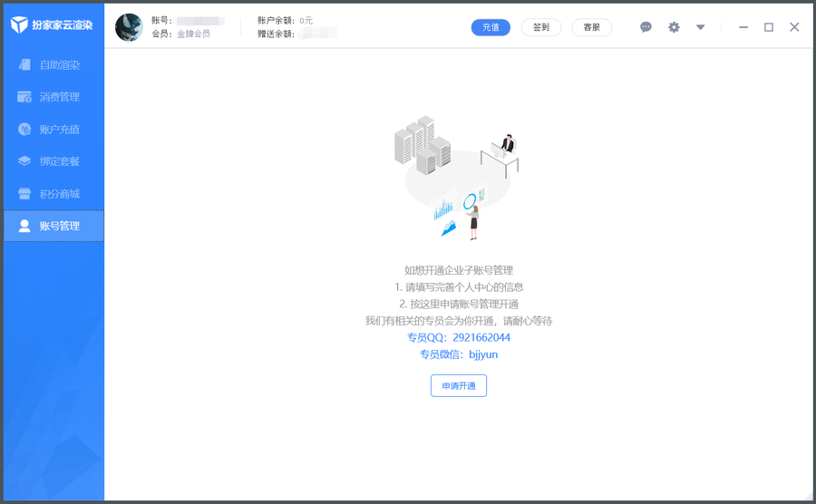Click text 请填写完善个人中心的信息
Screen dimensions: 816x504
click(464, 286)
